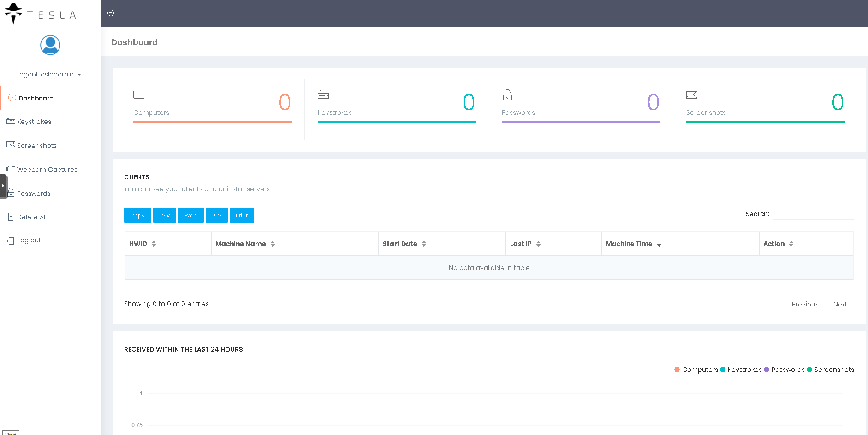The image size is (868, 435).
Task: Open Webcam Captures from the sidebar
Action: (47, 170)
